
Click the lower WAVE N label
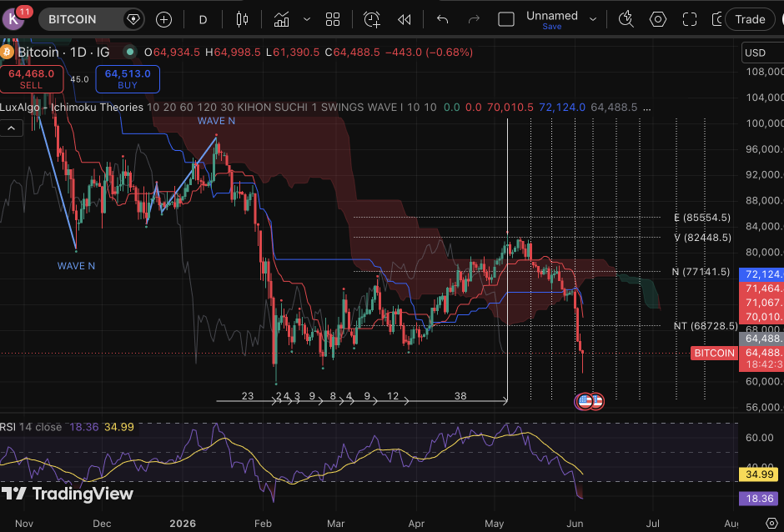[x=76, y=266]
